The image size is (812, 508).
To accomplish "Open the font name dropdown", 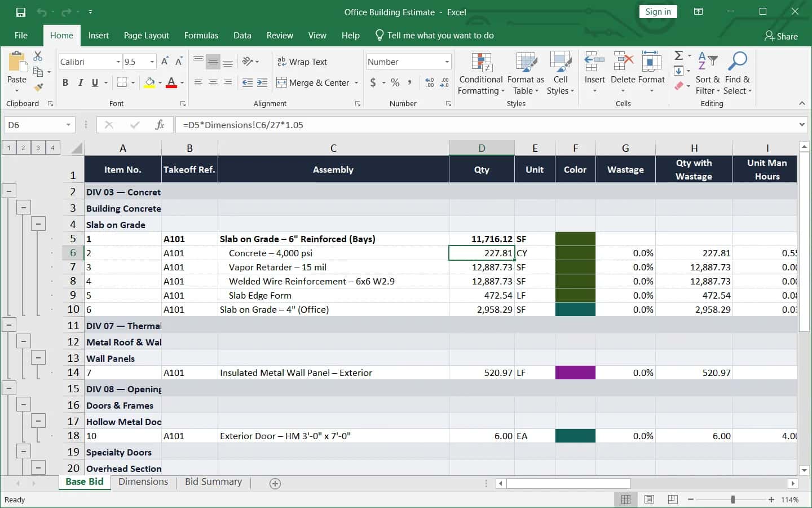I will click(118, 62).
